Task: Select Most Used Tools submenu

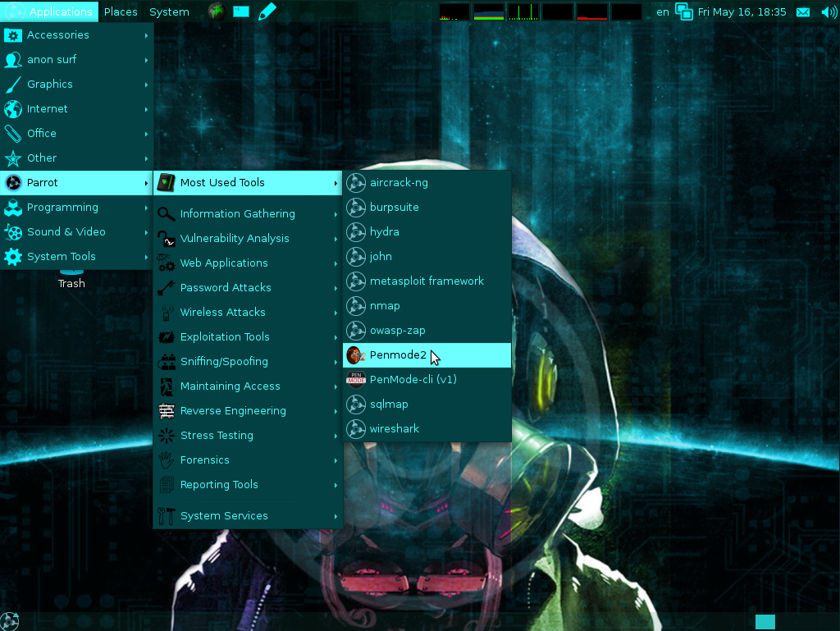Action: coord(248,183)
